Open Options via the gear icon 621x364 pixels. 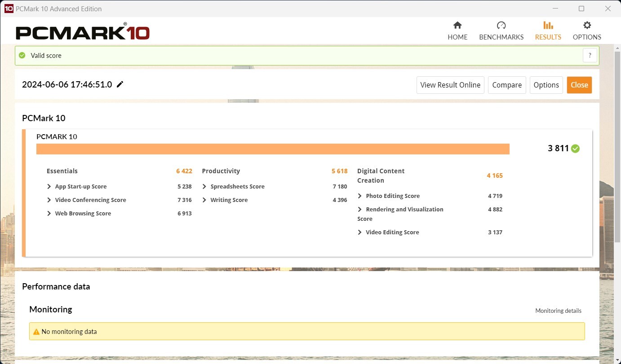587,26
